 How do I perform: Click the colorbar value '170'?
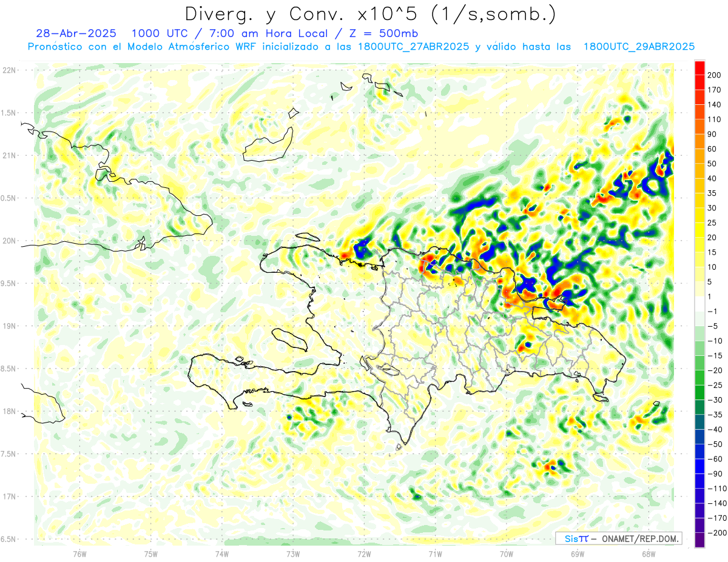(715, 89)
